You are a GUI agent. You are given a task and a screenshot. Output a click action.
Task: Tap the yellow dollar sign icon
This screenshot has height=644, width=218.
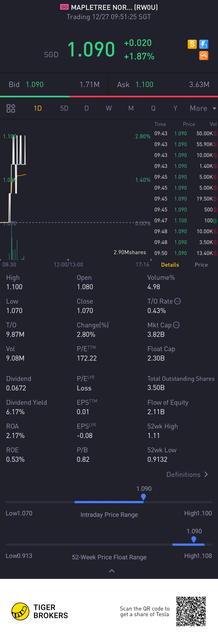(192, 44)
